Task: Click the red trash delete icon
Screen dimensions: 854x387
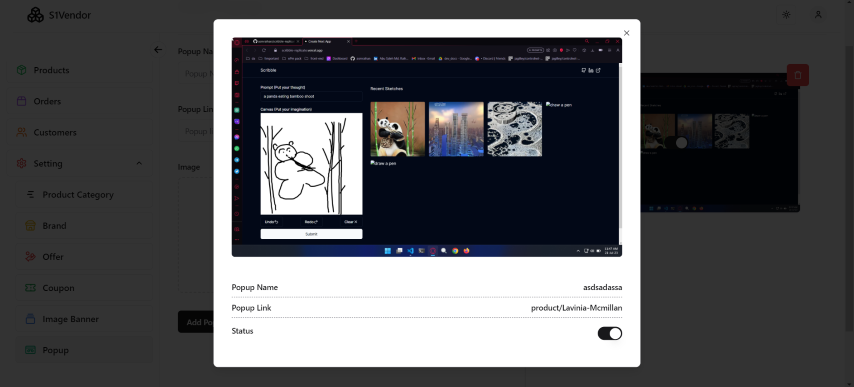Action: [x=798, y=75]
